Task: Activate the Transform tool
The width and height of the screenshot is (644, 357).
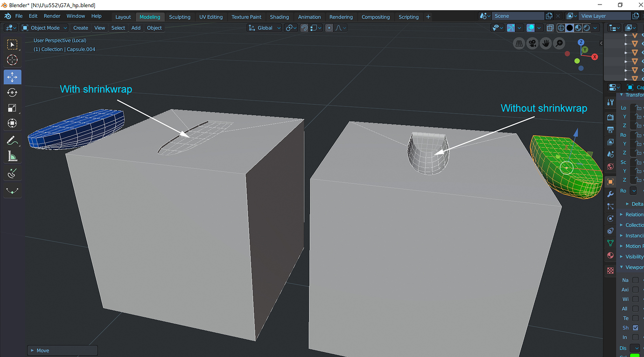Action: (x=12, y=123)
